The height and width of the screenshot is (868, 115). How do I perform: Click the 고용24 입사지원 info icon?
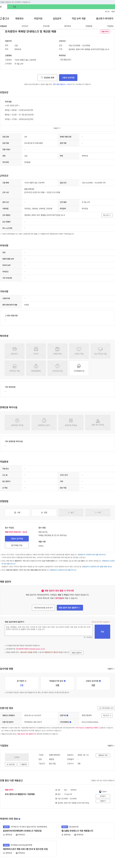pyautogui.click(x=100, y=681)
